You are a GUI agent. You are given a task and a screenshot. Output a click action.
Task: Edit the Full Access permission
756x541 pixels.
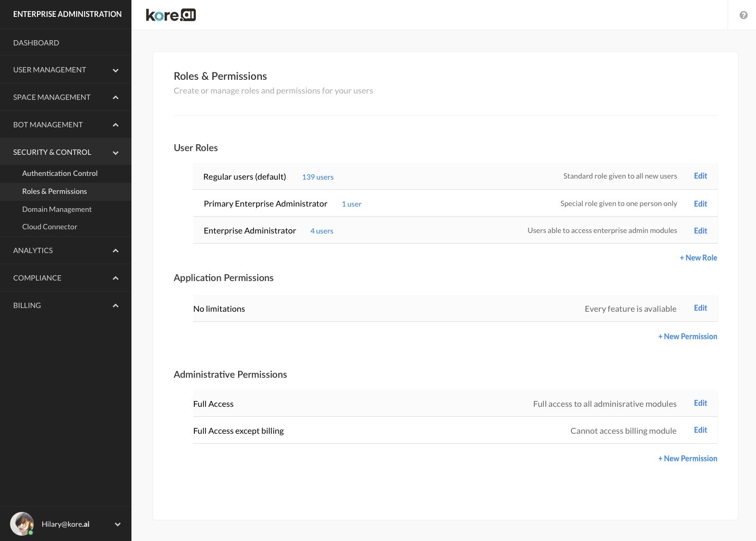pyautogui.click(x=700, y=403)
